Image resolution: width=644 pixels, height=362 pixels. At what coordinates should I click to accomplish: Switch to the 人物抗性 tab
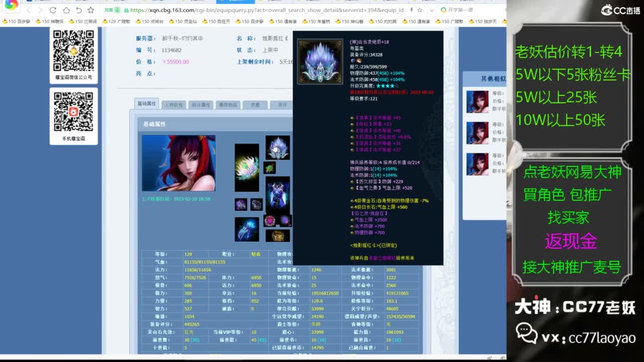173,105
